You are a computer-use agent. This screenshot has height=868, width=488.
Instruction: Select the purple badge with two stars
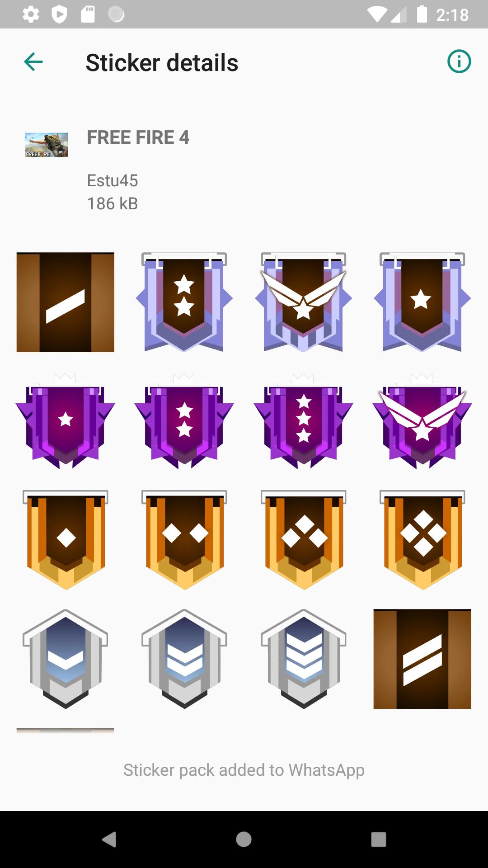(x=184, y=421)
